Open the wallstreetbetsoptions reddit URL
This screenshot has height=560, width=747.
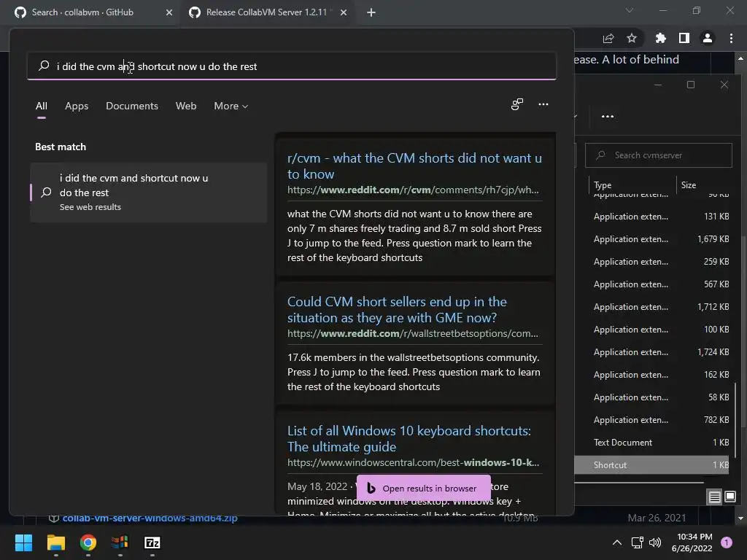(x=413, y=334)
